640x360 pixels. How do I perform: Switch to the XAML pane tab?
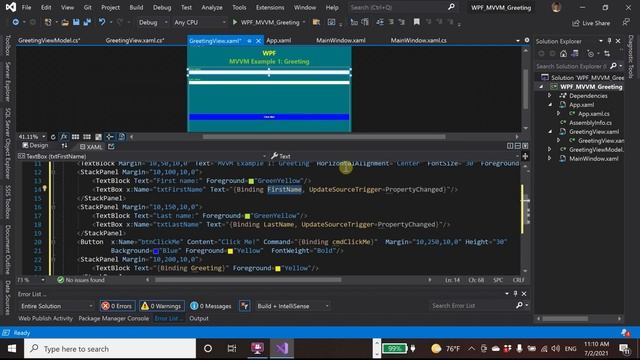point(91,147)
